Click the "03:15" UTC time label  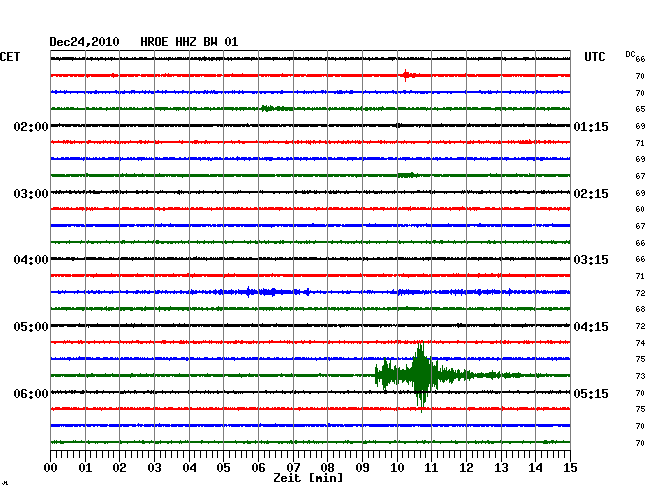(x=591, y=260)
